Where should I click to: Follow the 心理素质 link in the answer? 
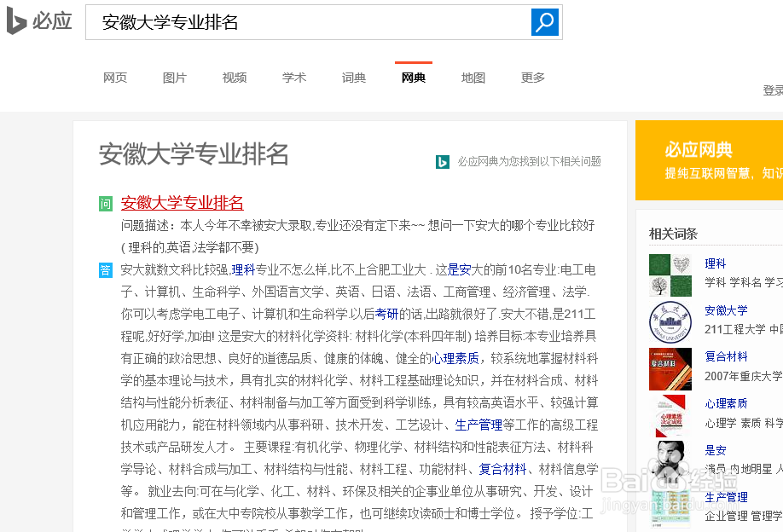coord(455,358)
